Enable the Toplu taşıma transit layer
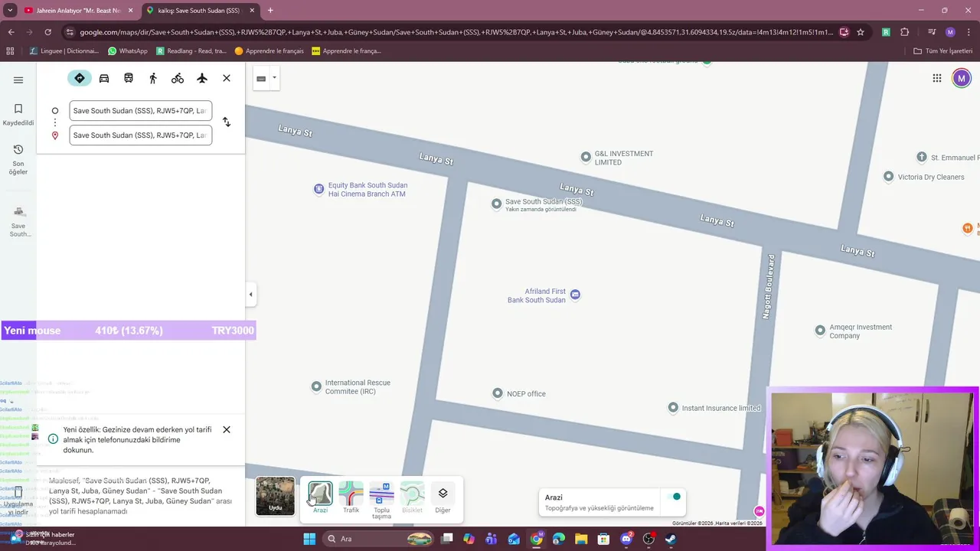The image size is (980, 551). tap(381, 500)
